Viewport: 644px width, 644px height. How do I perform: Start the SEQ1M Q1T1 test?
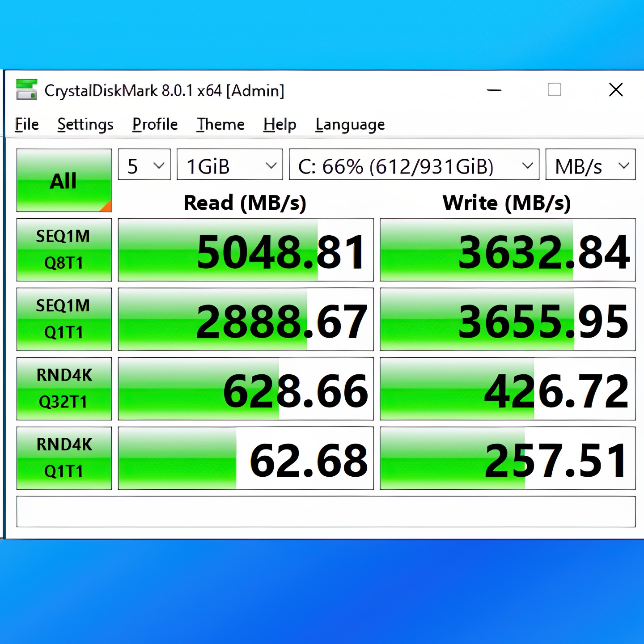(x=64, y=319)
